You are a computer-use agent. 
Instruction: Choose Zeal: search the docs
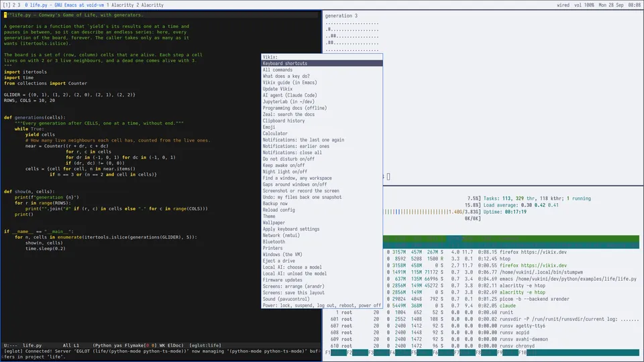tap(322, 115)
